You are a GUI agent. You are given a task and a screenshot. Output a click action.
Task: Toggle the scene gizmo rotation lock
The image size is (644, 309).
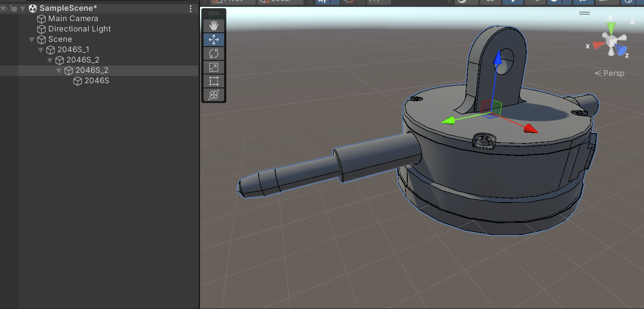click(632, 21)
